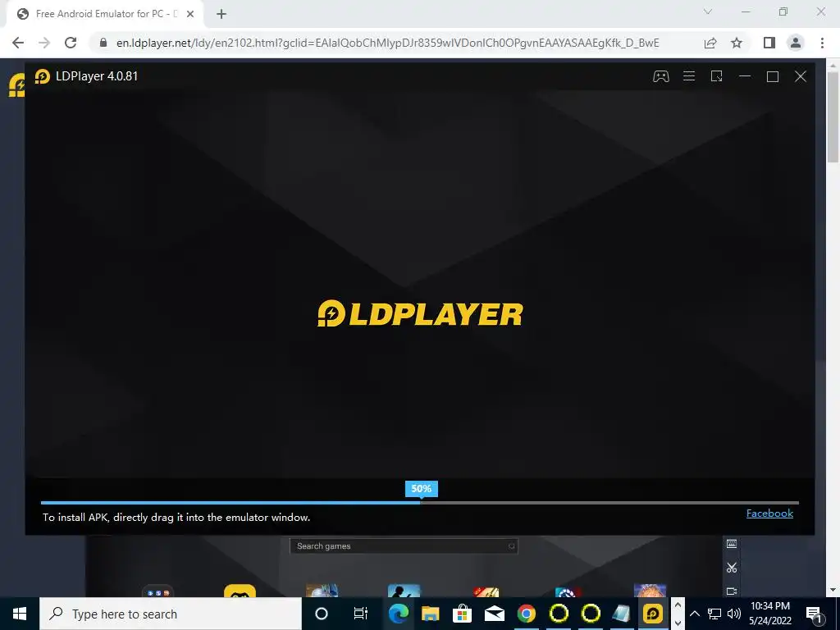The height and width of the screenshot is (630, 840).
Task: Open Task View on taskbar
Action: [361, 614]
